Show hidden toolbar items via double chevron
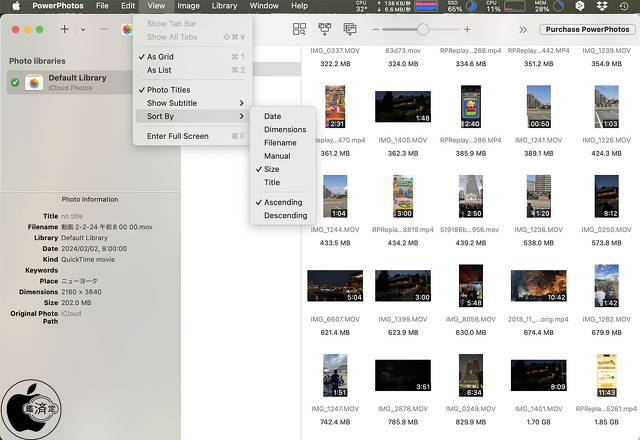 [x=522, y=30]
